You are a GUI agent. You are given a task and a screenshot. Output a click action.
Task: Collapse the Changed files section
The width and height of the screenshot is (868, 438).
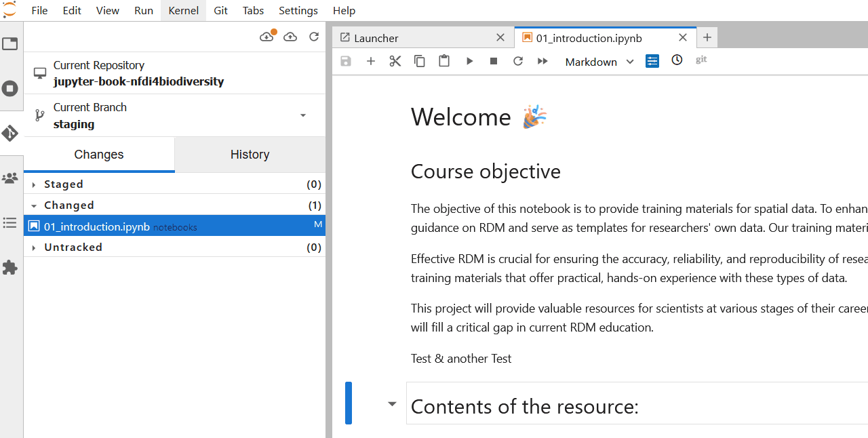tap(35, 205)
